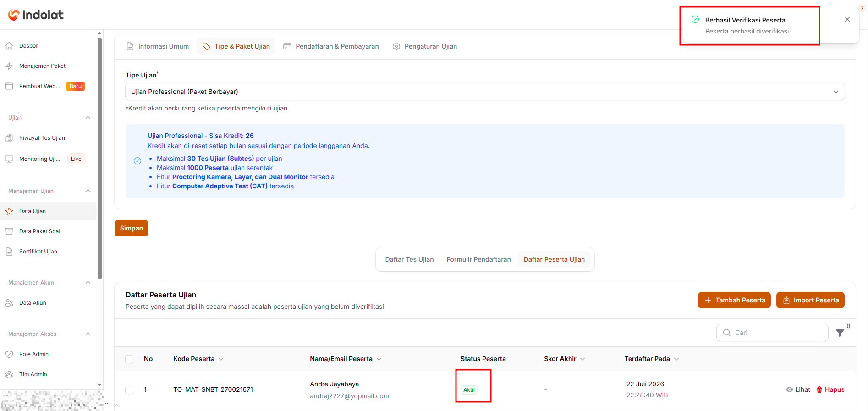Open Pengaturan Ujian tab

click(425, 46)
